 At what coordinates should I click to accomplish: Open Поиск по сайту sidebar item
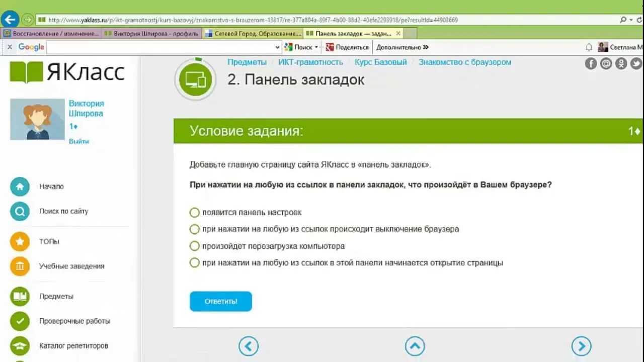63,211
